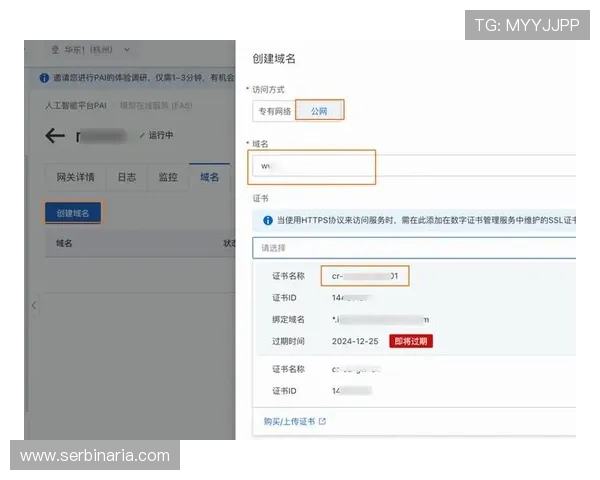Click the 创建域名 panel title
This screenshot has width=600, height=480.
coord(274,59)
